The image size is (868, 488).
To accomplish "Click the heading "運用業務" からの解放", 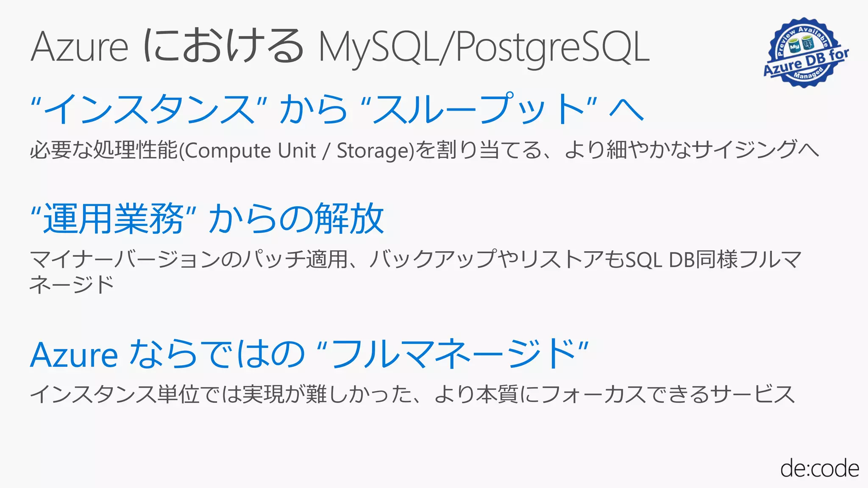I will (x=207, y=219).
